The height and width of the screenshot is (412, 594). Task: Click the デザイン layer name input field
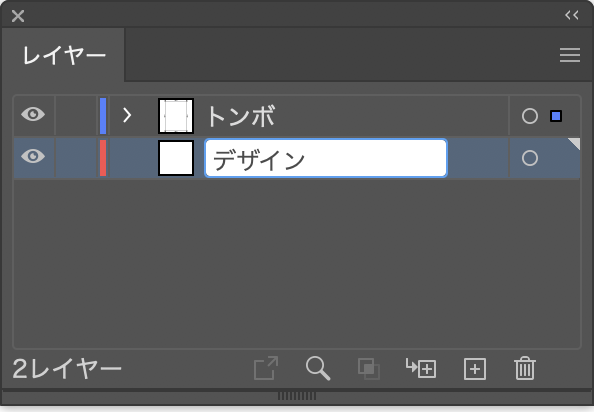click(326, 158)
